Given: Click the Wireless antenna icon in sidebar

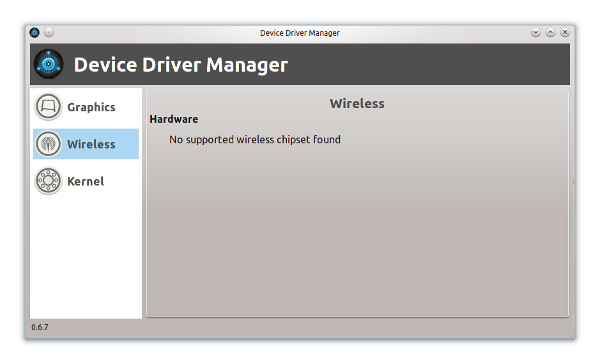Looking at the screenshot, I should click(x=48, y=144).
